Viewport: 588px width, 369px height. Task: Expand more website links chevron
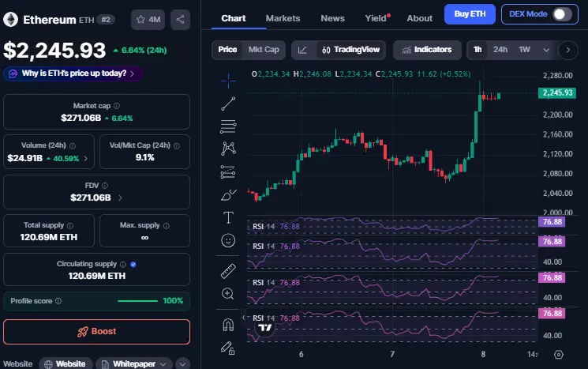point(182,363)
